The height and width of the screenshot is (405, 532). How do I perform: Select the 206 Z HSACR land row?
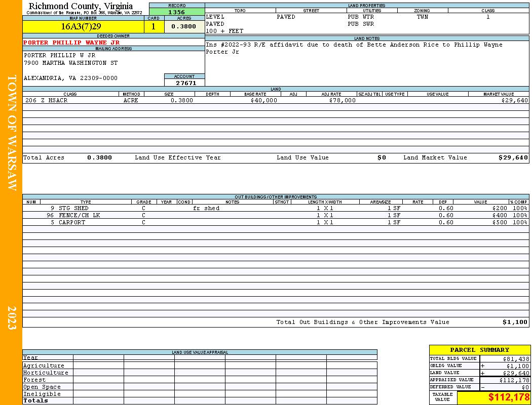click(276, 100)
